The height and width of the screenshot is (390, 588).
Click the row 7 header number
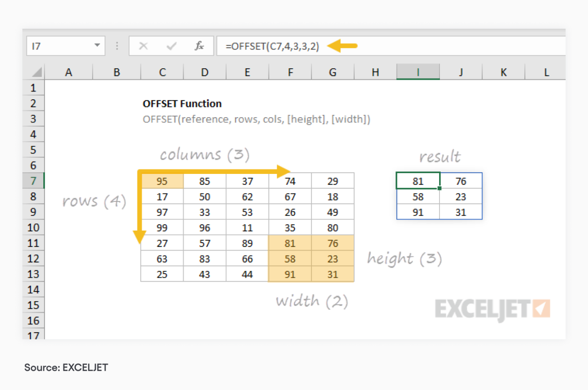pos(33,181)
